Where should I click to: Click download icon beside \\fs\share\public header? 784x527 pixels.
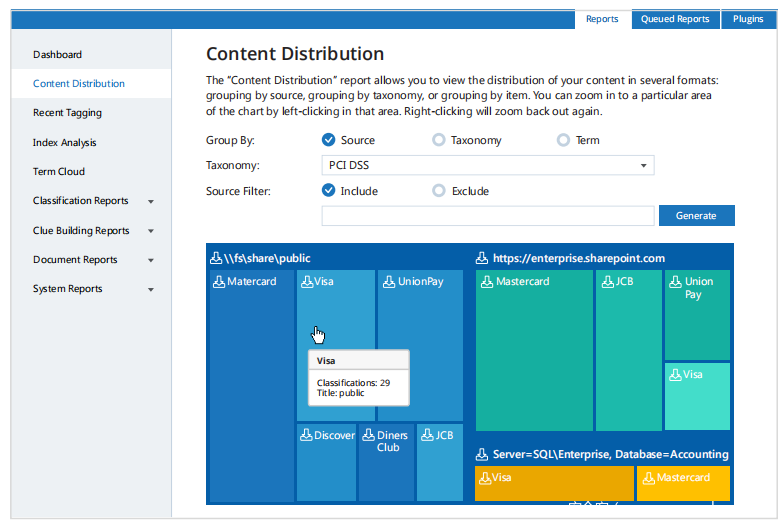[216, 258]
